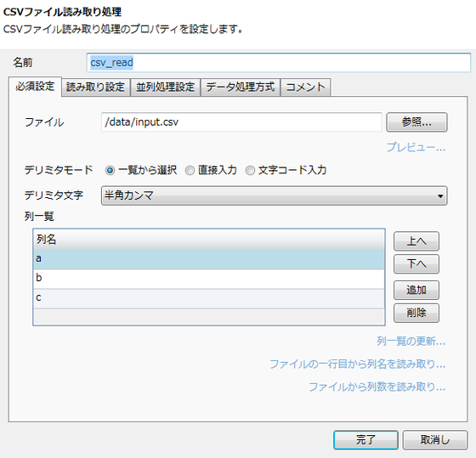The width and height of the screenshot is (476, 458).
Task: Delete column with 削除 button
Action: pos(416,313)
